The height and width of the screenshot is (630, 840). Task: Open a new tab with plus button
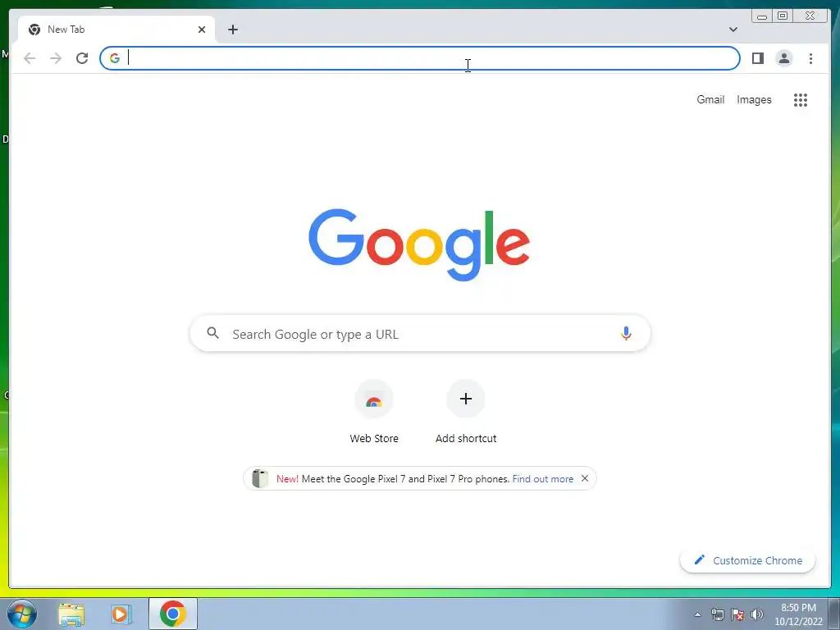(x=232, y=30)
